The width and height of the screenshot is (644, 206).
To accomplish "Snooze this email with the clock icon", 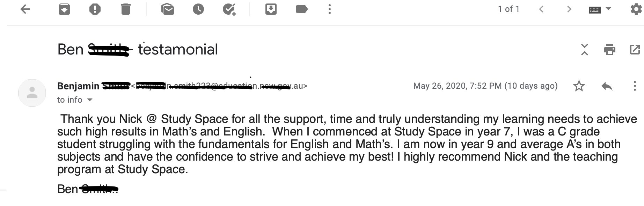I will 198,9.
